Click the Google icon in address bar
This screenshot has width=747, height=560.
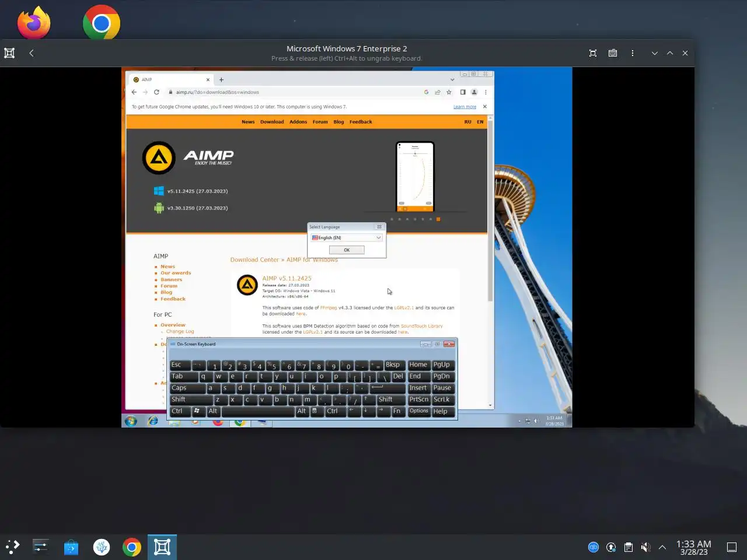click(427, 92)
